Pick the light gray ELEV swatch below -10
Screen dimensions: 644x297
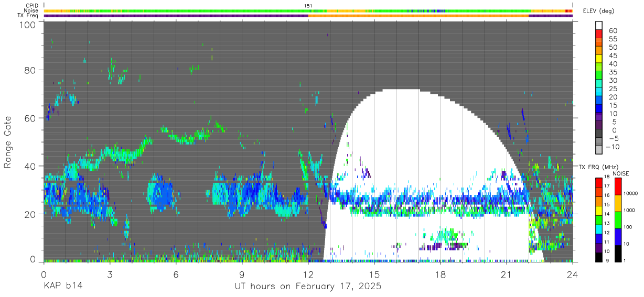pyautogui.click(x=599, y=151)
